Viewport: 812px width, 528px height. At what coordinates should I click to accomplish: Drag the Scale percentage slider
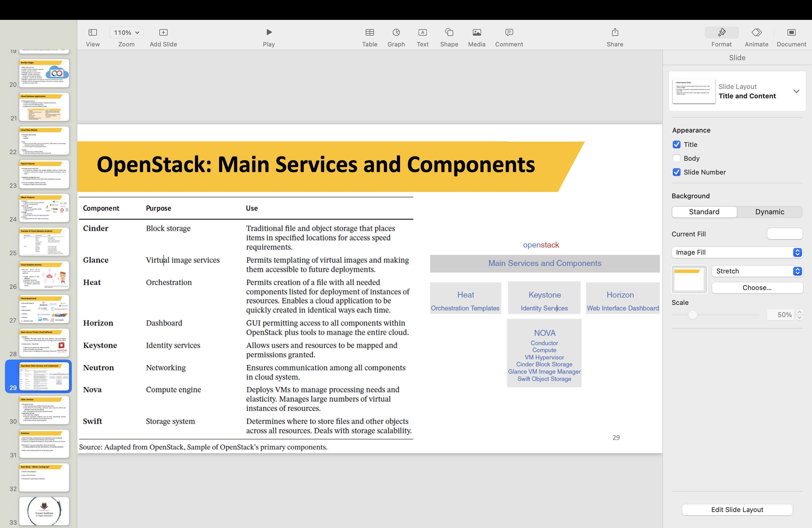click(x=693, y=314)
